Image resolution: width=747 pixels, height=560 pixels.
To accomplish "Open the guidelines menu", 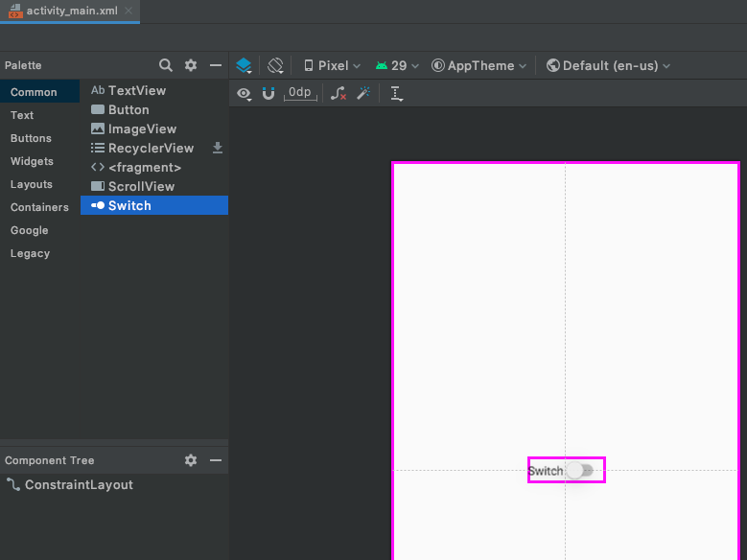I will pos(396,93).
